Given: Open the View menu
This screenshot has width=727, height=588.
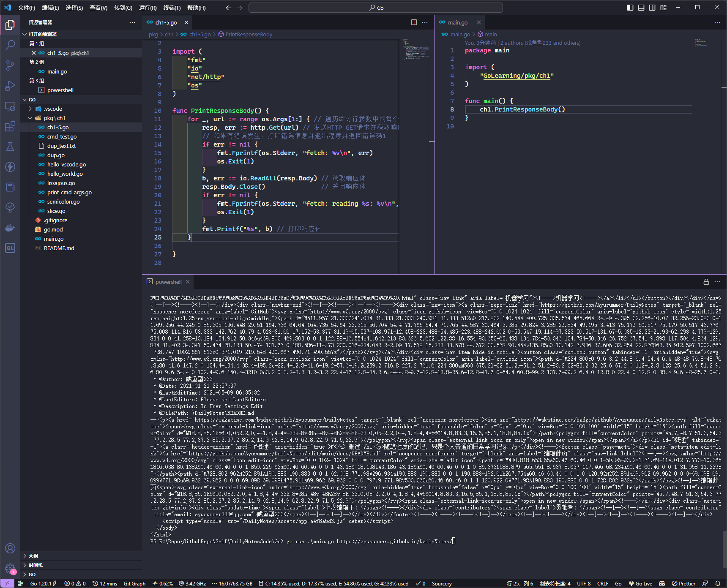Looking at the screenshot, I should (98, 8).
